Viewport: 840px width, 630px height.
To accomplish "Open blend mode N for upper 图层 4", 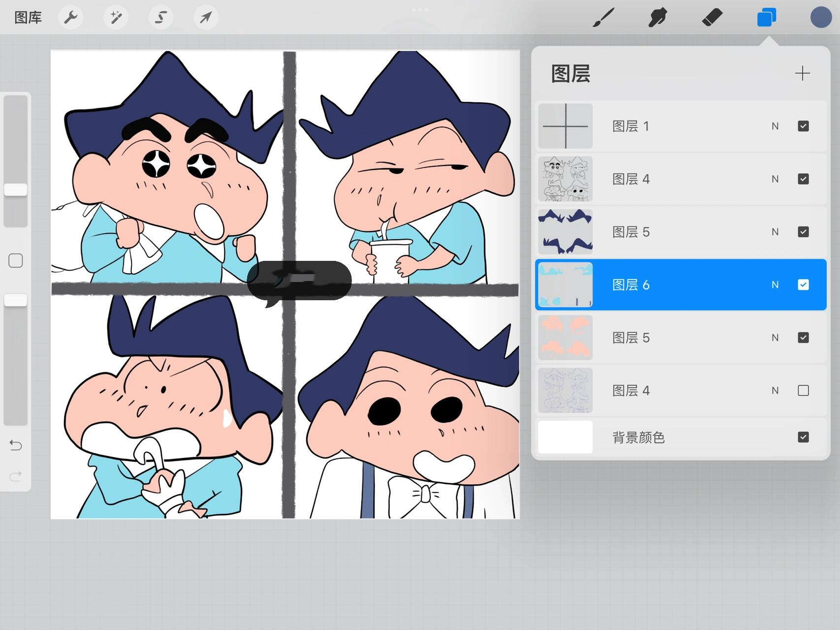I will coord(775,179).
